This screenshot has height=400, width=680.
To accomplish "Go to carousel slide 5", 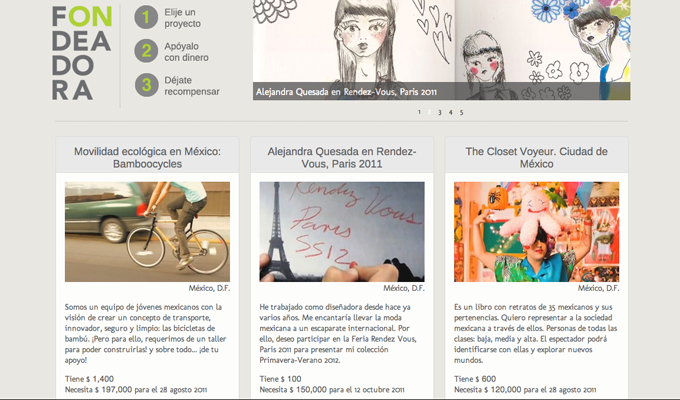I will [x=461, y=112].
